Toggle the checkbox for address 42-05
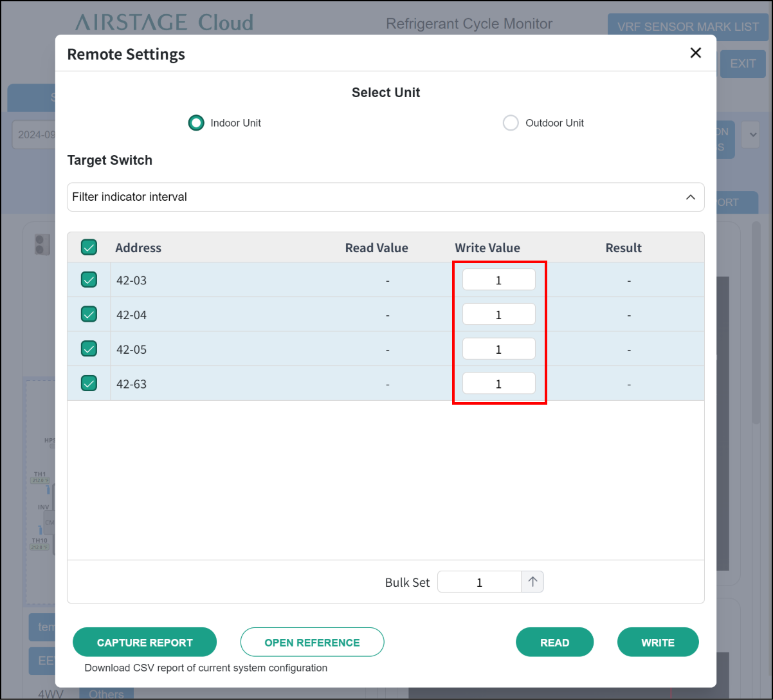Viewport: 773px width, 700px height. 89,349
